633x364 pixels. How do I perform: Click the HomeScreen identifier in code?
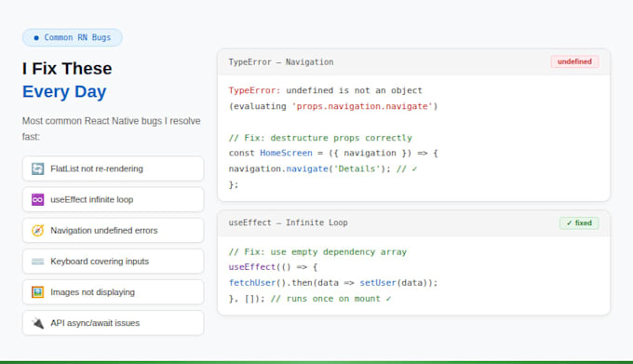point(286,153)
